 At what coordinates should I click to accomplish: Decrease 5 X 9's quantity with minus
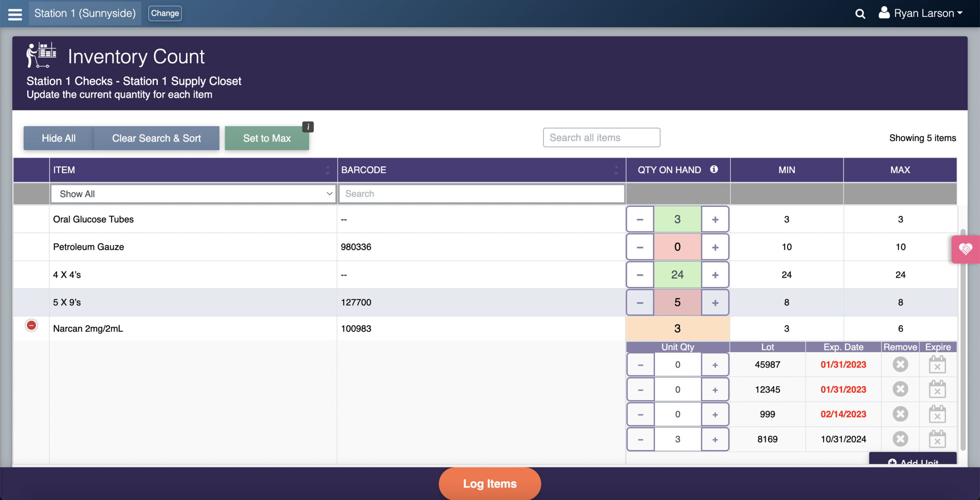pos(640,303)
